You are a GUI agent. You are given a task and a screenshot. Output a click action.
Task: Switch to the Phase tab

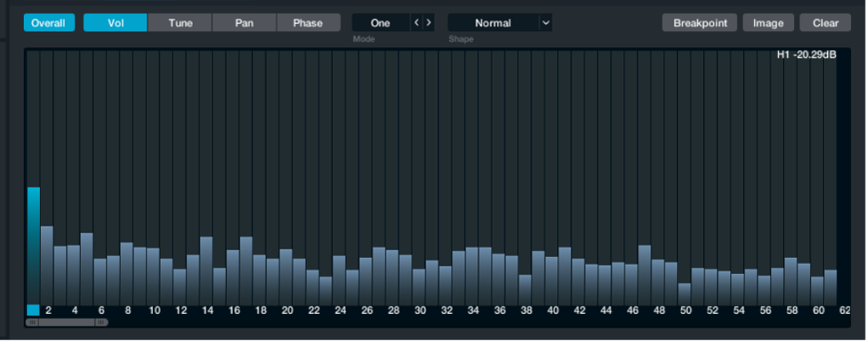pos(308,23)
